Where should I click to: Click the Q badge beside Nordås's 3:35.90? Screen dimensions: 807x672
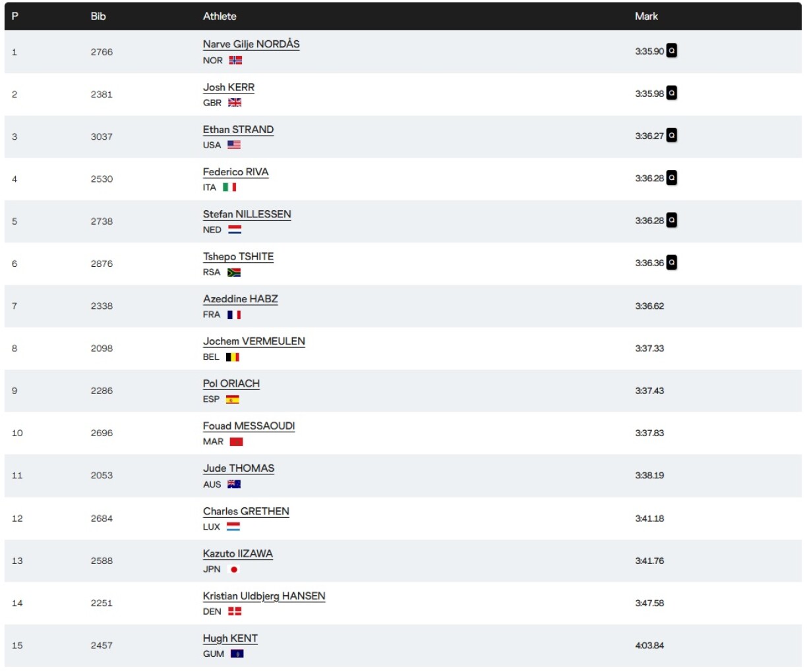pos(671,51)
